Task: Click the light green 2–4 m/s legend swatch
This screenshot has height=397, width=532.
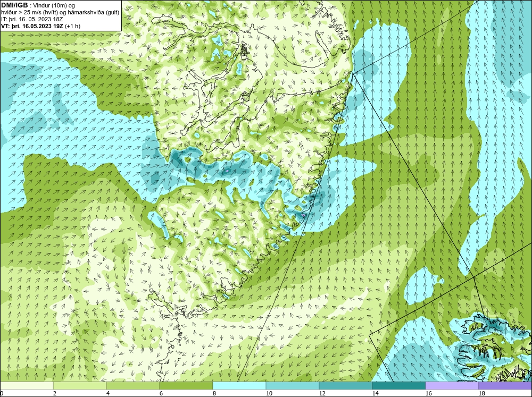Action: (x=80, y=385)
